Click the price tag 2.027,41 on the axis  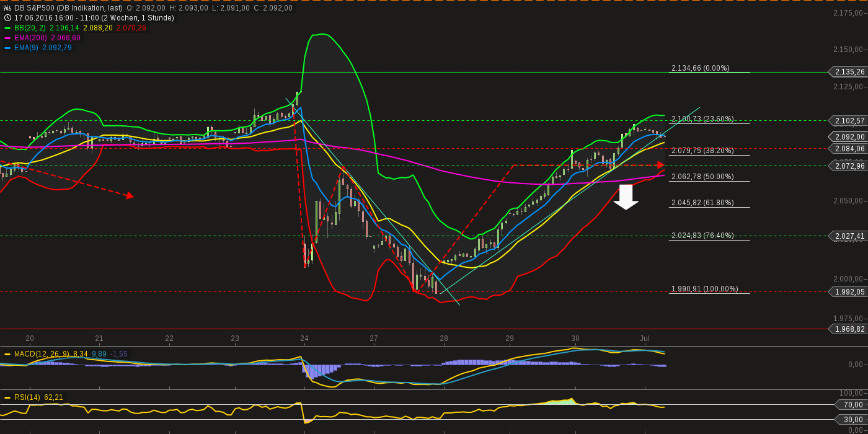click(848, 236)
